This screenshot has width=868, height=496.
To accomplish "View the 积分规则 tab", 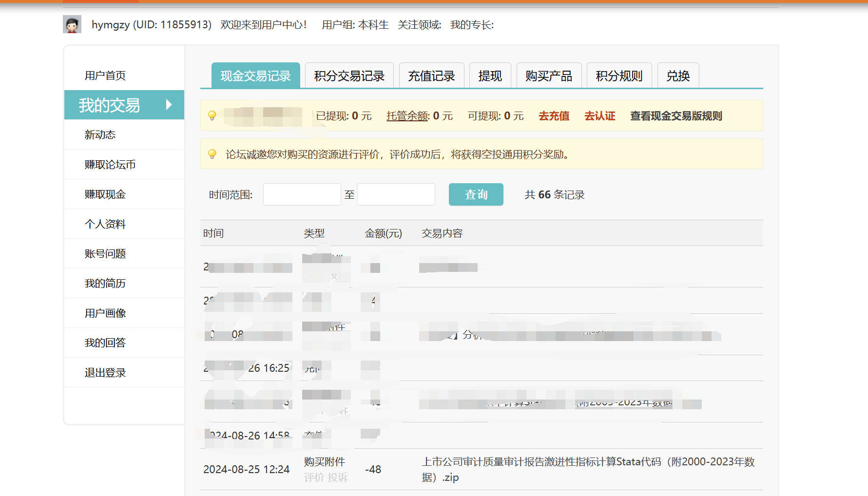I will pyautogui.click(x=619, y=76).
